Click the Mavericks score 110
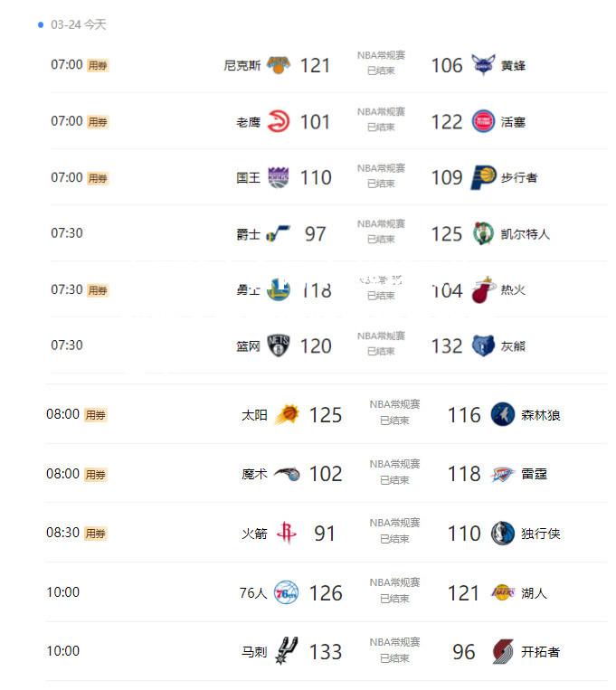The image size is (616, 690). pos(464,534)
